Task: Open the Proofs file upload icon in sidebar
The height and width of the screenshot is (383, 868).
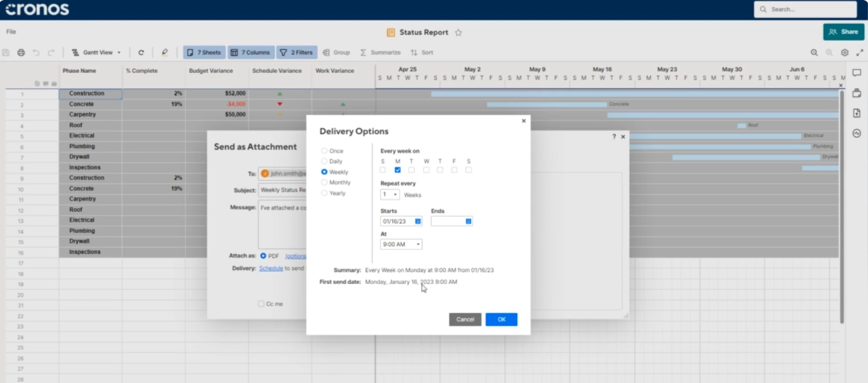Action: pos(857,113)
